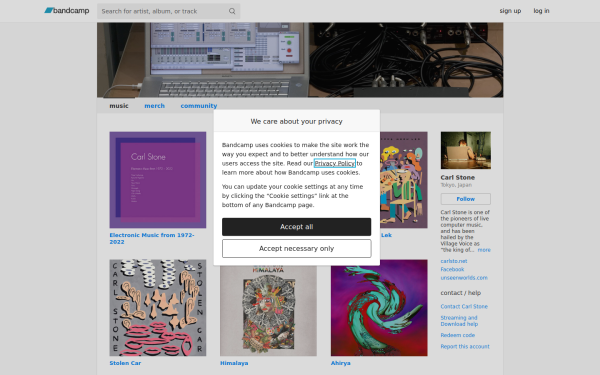Click Report this account link

pos(465,347)
